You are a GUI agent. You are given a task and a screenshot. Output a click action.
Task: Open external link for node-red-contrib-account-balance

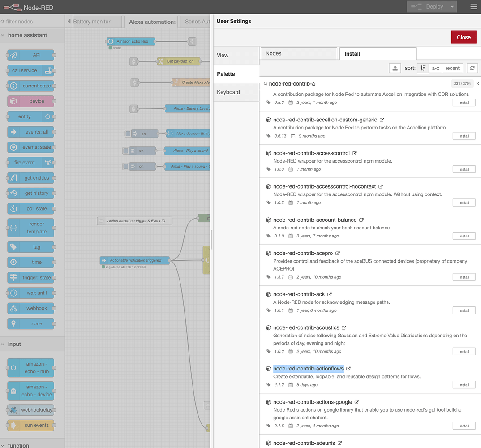(x=361, y=220)
